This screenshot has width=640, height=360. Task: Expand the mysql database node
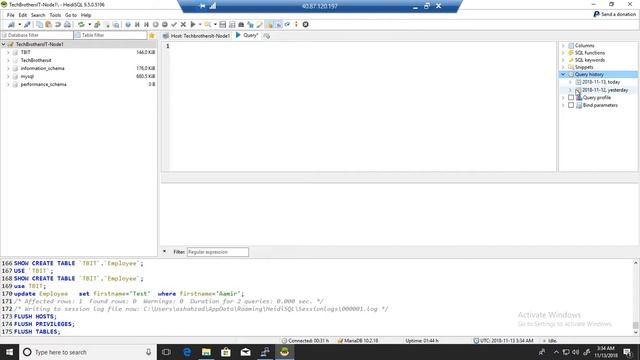point(8,76)
